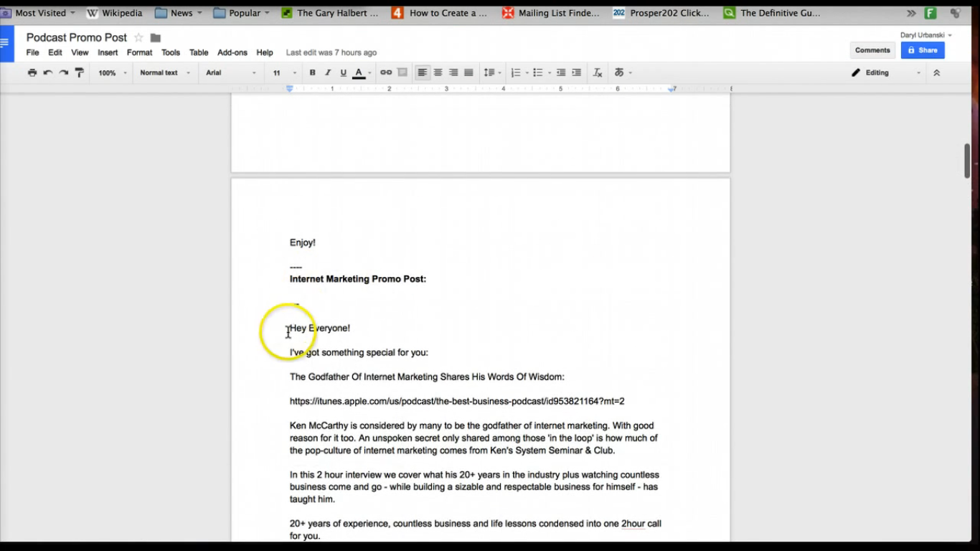Click the left indent marker on the ruler
The image size is (980, 551).
coord(290,89)
